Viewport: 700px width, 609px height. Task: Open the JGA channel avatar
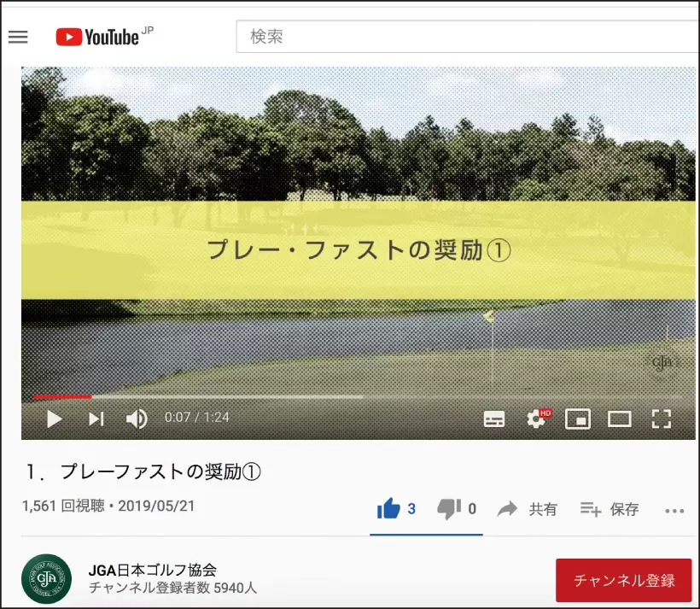point(46,578)
